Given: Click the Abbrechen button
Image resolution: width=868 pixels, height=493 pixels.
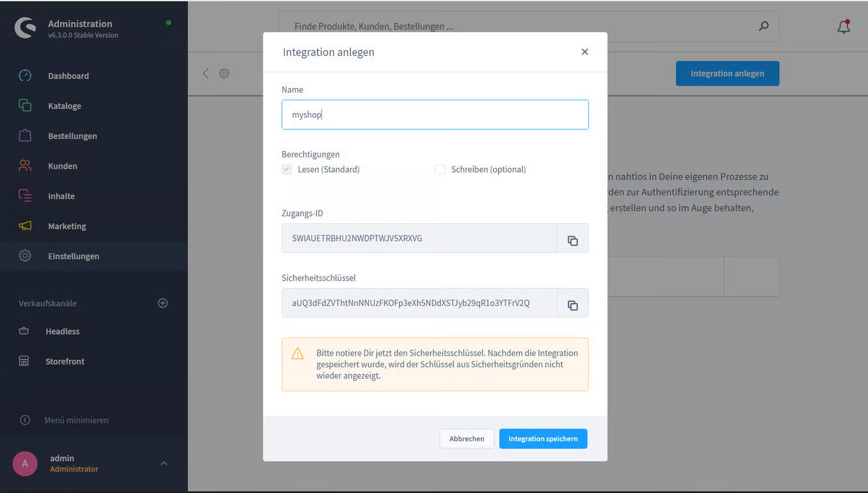Looking at the screenshot, I should pos(467,439).
